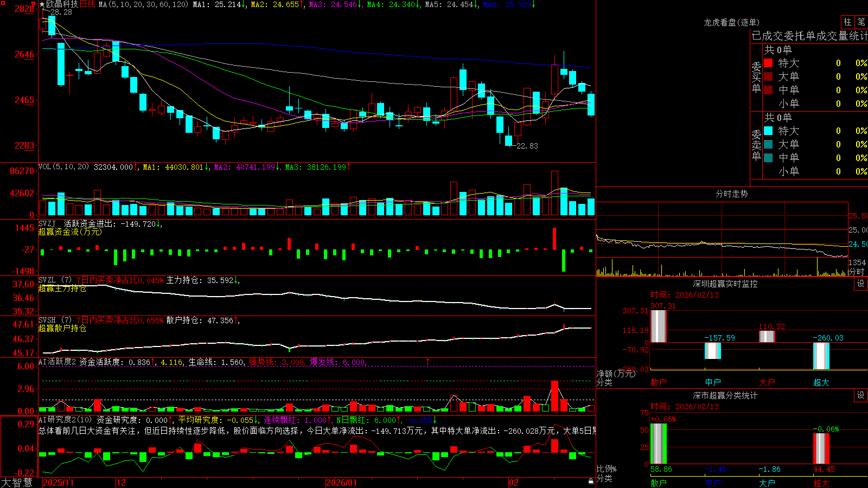Click the MA(5,10,20,30,60,120) indicator parameters

(x=144, y=4)
